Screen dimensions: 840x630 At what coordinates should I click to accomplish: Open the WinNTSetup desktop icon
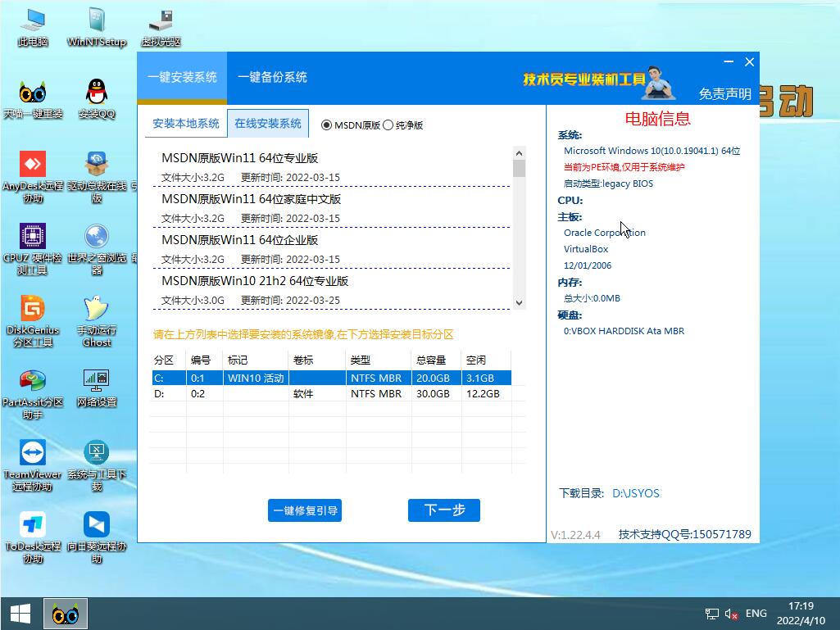point(97,28)
